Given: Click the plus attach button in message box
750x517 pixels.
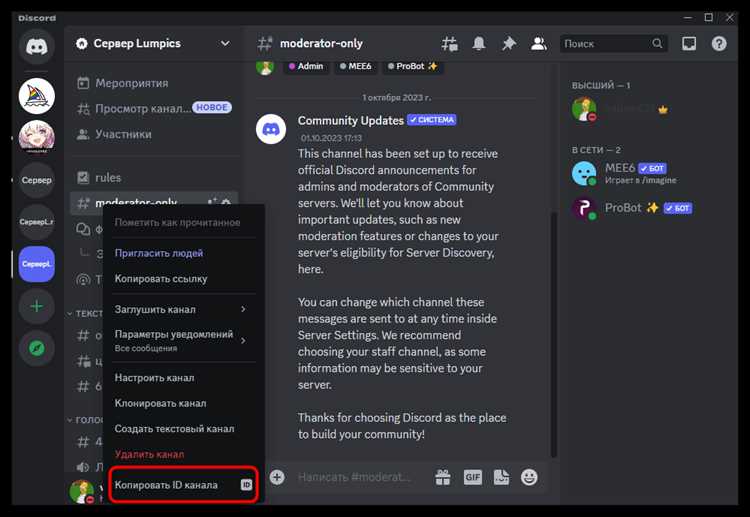Looking at the screenshot, I should [x=277, y=477].
